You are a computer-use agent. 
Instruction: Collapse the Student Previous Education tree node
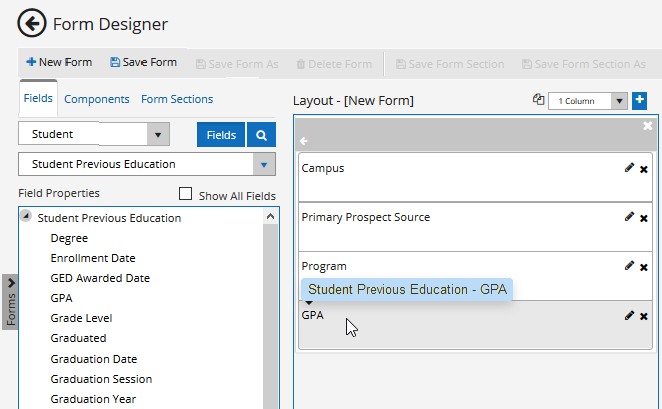point(25,217)
